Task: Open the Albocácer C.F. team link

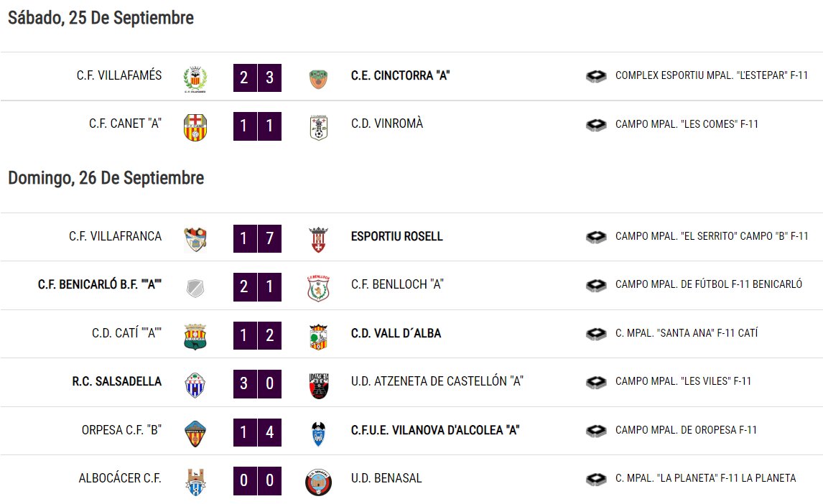Action: (x=120, y=478)
